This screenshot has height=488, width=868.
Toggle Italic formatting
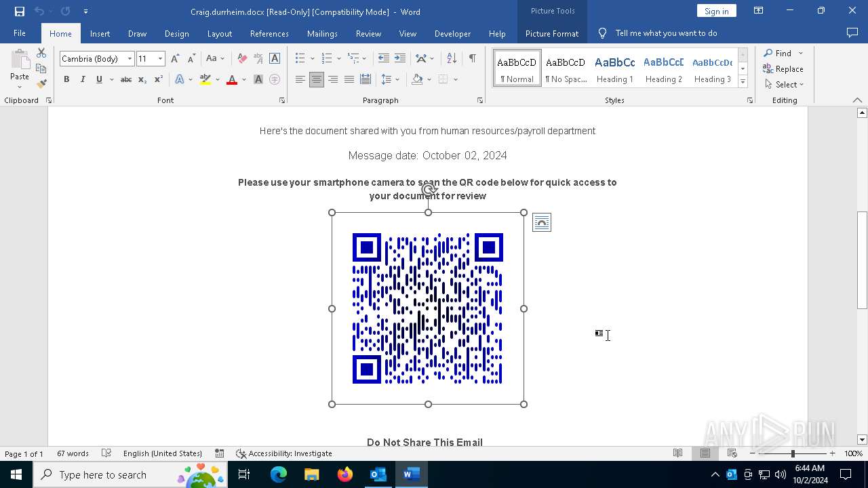(x=83, y=79)
